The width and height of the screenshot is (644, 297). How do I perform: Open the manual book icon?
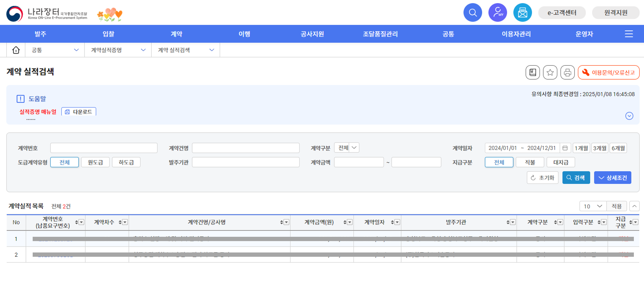click(x=533, y=73)
